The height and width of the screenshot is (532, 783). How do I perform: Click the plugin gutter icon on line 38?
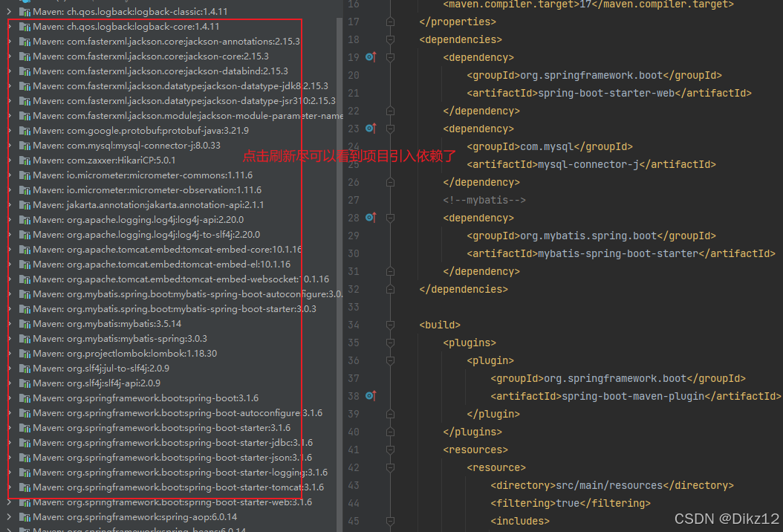point(371,395)
